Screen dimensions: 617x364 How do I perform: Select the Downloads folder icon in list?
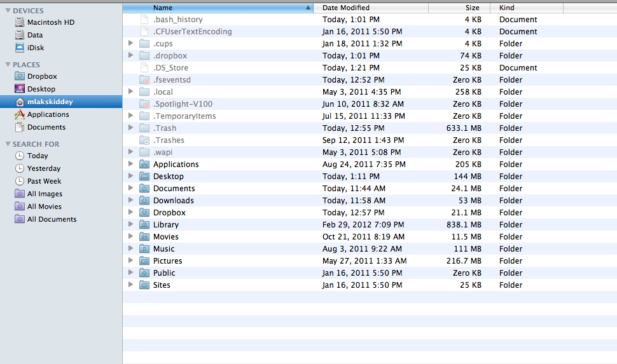(x=144, y=201)
